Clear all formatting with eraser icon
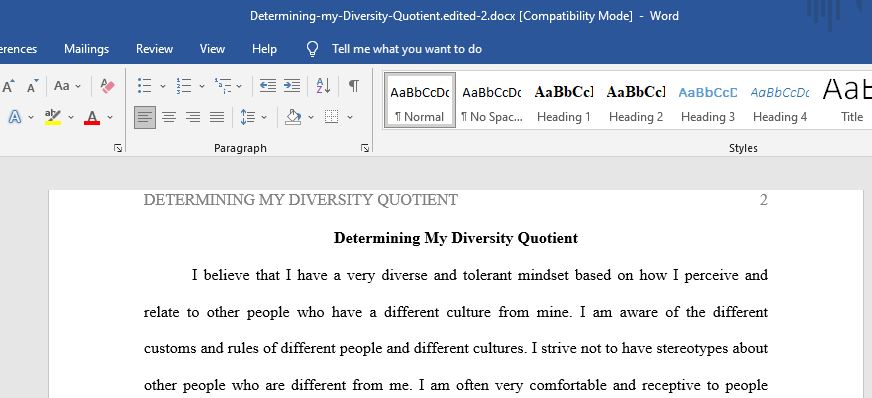The image size is (872, 398). click(x=107, y=86)
